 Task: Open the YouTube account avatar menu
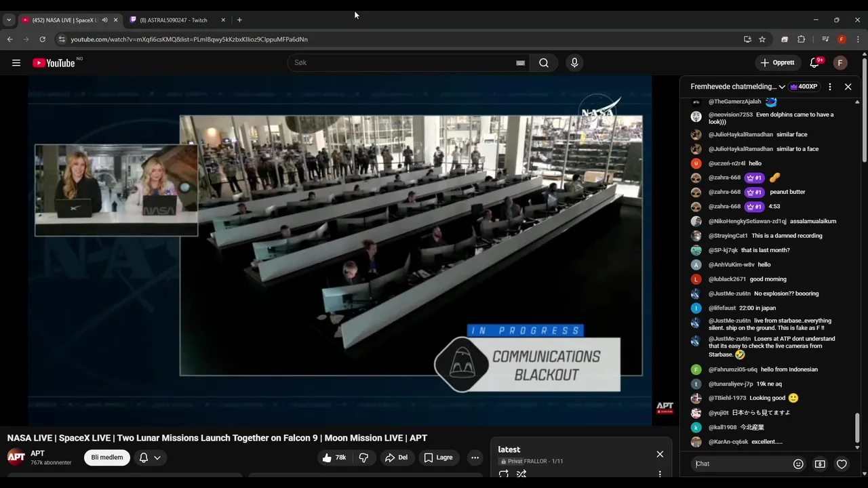pos(840,63)
